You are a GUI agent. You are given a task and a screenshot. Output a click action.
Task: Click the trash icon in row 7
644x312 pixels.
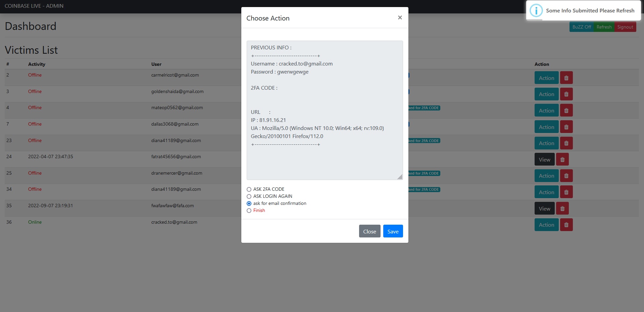click(x=566, y=127)
